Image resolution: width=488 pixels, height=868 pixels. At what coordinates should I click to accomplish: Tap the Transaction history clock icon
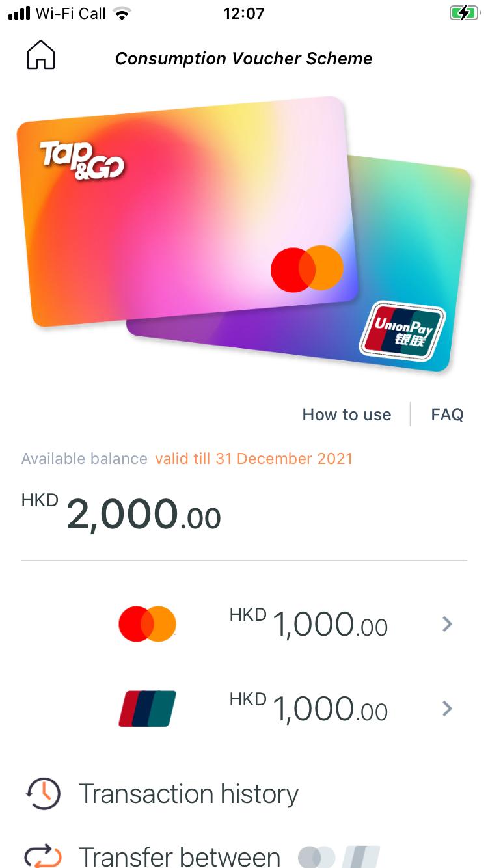(x=43, y=794)
